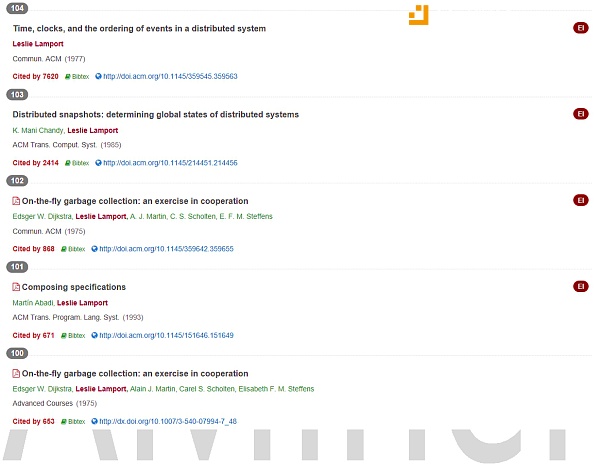Screen dimensions: 600x465
Task: Open Bibtex for the paper cited by 663
Action: [73, 422]
